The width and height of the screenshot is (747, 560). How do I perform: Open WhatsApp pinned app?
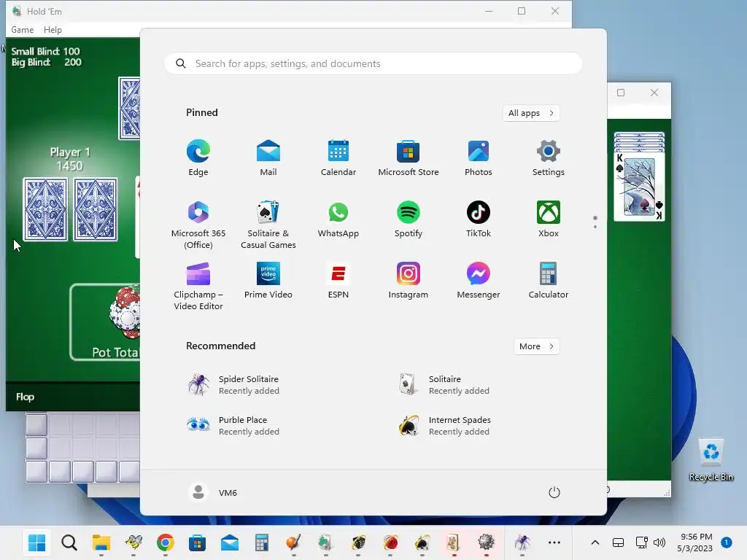pyautogui.click(x=338, y=219)
